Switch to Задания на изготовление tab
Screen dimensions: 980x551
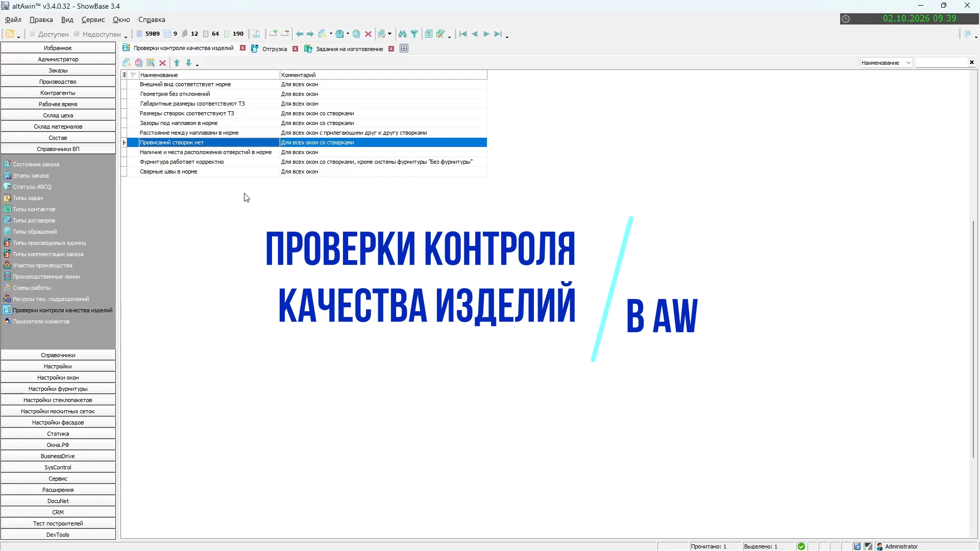(x=349, y=49)
